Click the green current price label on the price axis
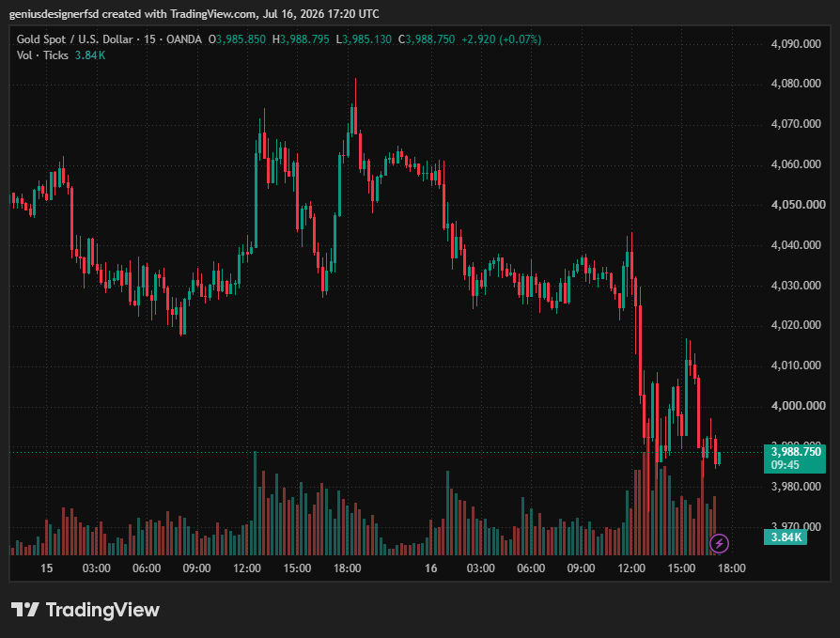840x638 pixels. 795,459
